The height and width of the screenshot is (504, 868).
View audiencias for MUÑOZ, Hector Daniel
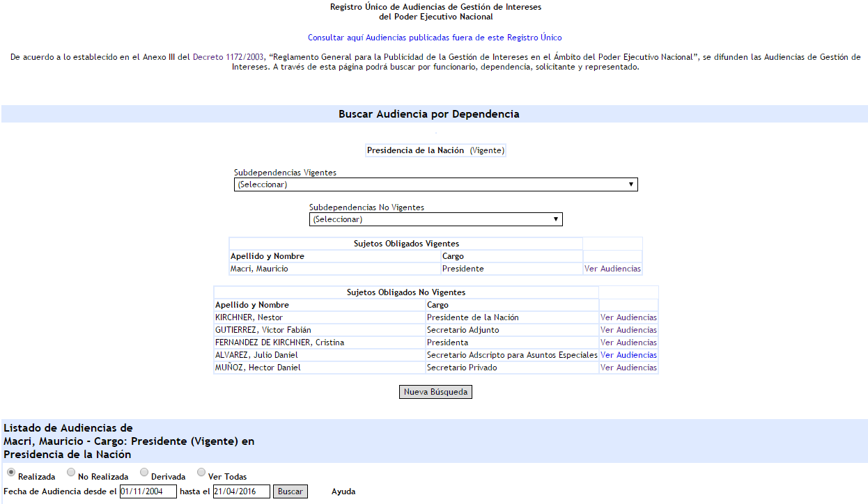click(x=628, y=368)
